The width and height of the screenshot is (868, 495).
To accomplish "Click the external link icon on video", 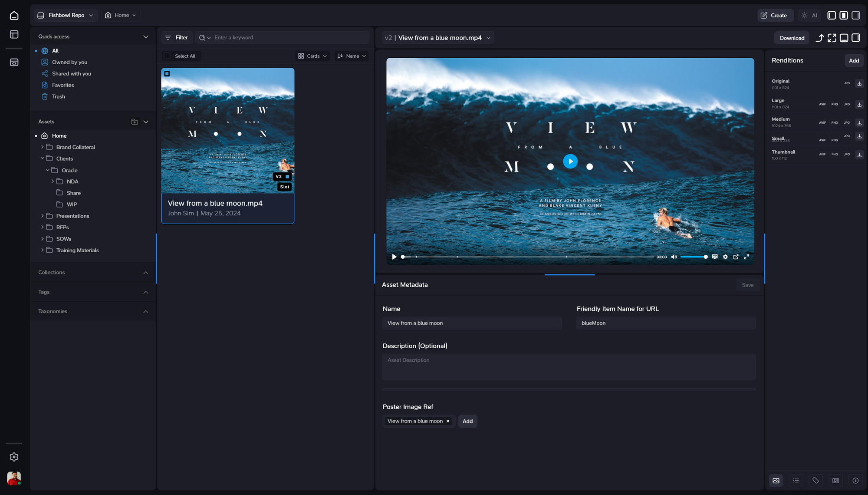I will click(x=736, y=257).
